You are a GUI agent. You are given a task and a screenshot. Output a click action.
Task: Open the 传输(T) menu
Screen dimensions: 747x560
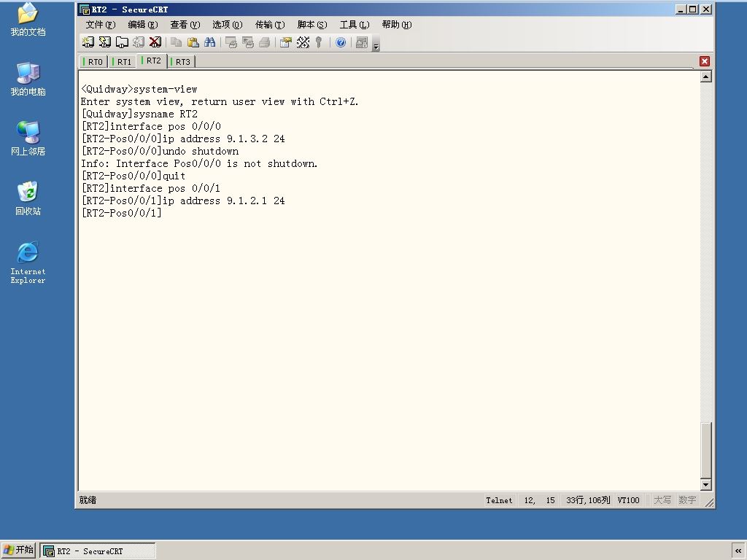coord(270,25)
